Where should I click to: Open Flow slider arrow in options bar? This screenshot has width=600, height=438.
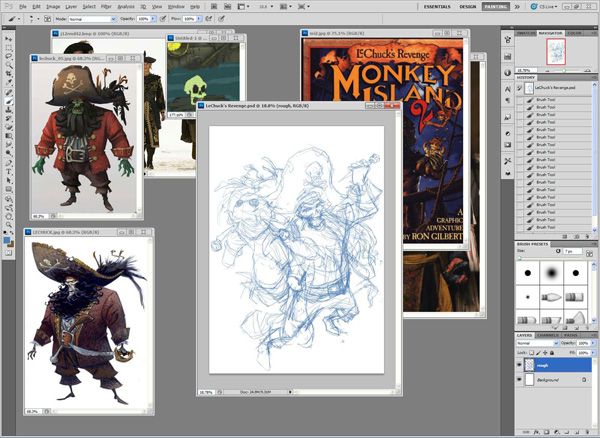coord(199,19)
